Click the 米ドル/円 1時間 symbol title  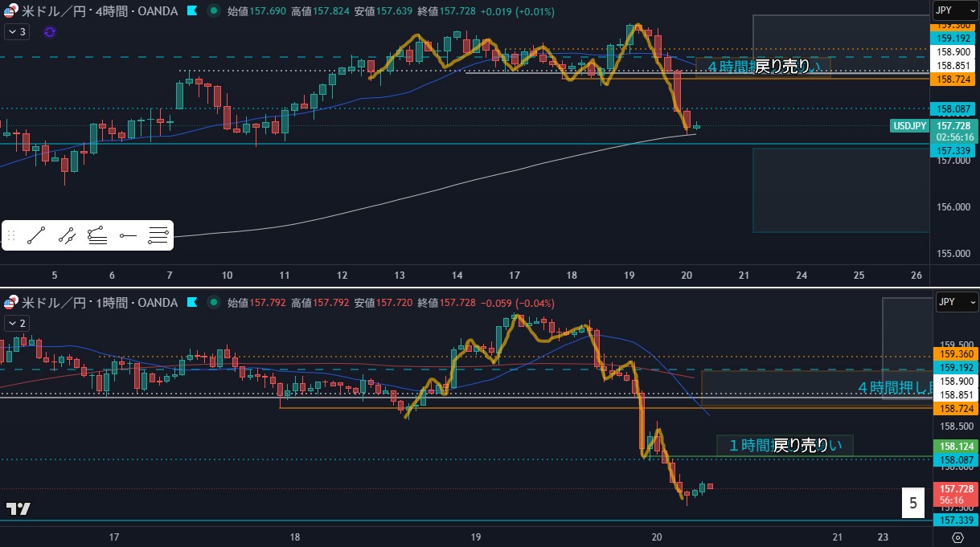click(100, 303)
